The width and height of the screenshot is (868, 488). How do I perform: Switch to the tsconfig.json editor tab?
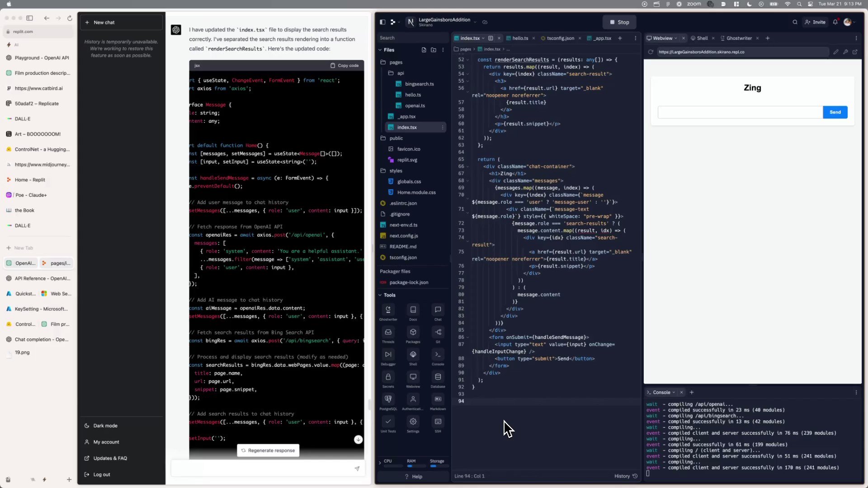(x=560, y=38)
